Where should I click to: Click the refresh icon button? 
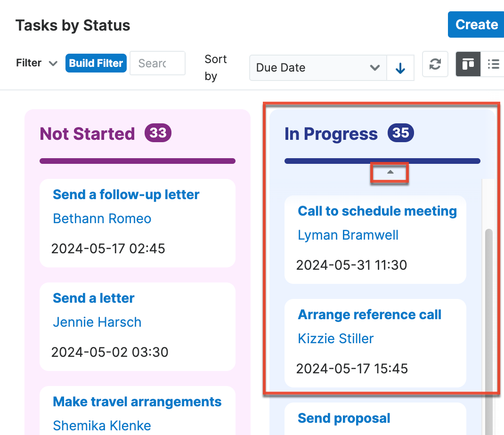[x=435, y=64]
